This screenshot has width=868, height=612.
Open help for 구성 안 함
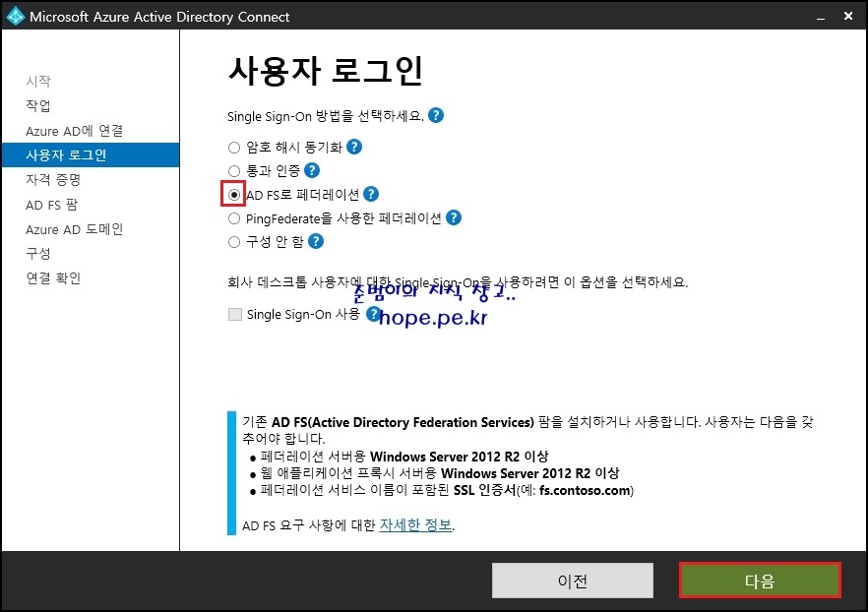pos(316,241)
